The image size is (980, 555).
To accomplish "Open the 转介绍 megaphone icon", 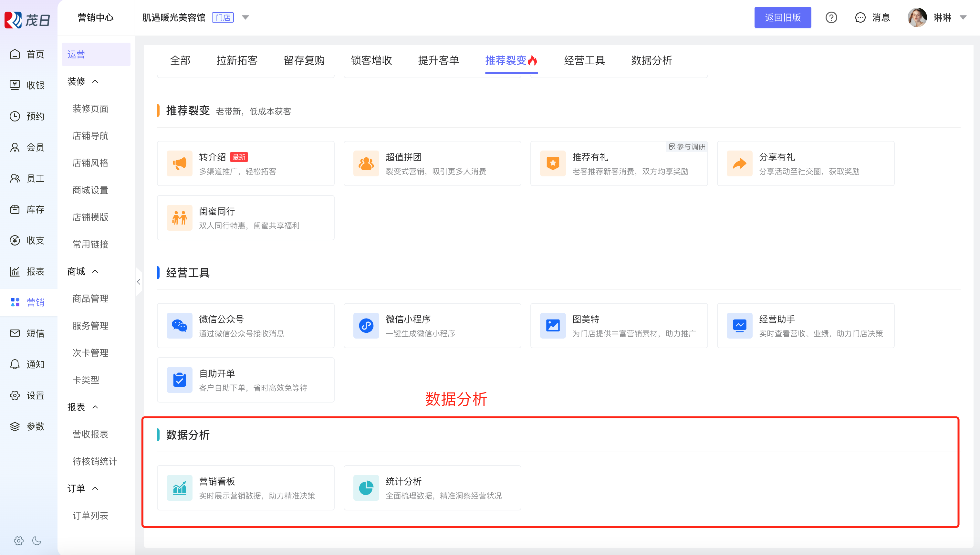I will click(x=180, y=163).
